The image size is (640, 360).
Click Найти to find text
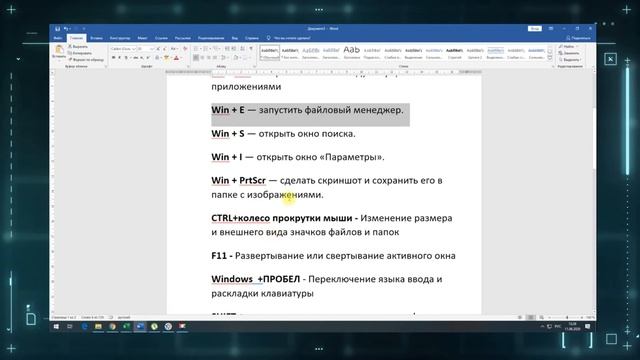(567, 46)
